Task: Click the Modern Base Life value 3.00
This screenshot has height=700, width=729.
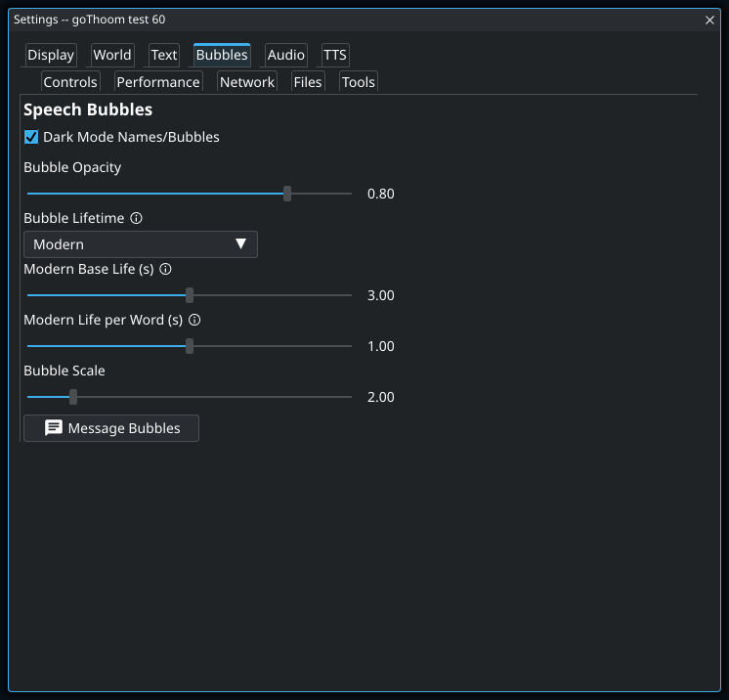Action: click(380, 295)
